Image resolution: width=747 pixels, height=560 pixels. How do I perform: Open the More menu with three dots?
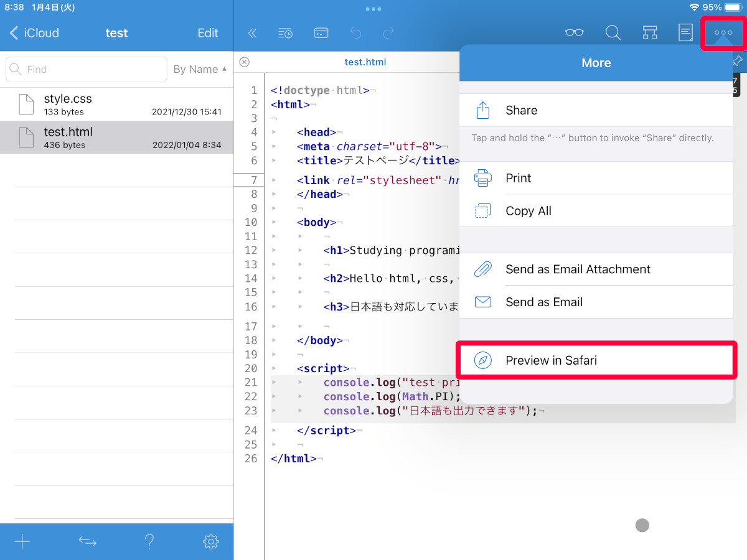pyautogui.click(x=723, y=33)
